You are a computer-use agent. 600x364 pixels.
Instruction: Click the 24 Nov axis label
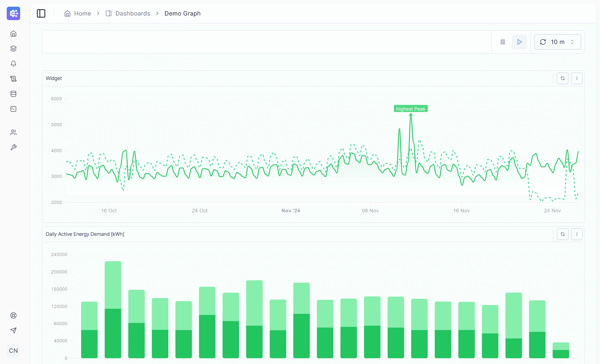coord(552,211)
